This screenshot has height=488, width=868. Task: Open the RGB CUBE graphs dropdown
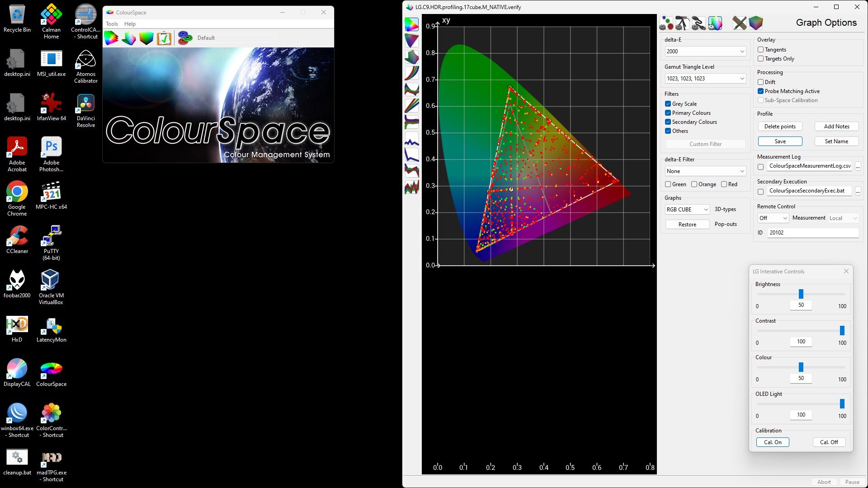pos(687,210)
